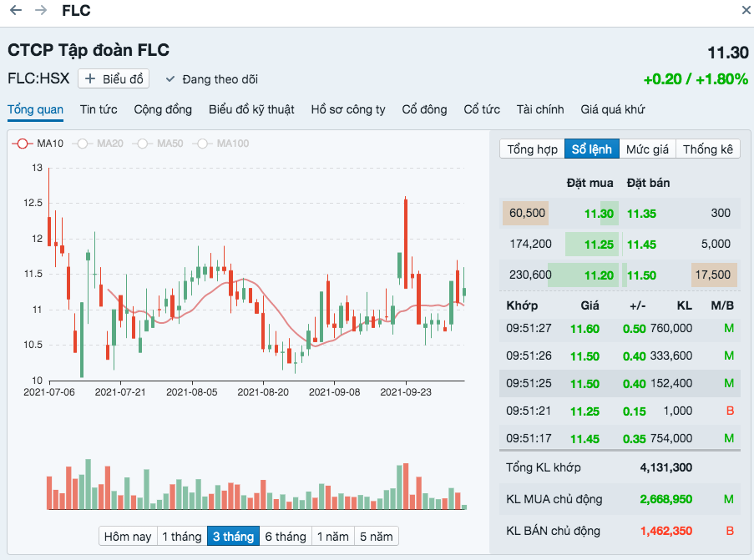Click the Khớp column header
The image size is (754, 560).
pos(522,305)
